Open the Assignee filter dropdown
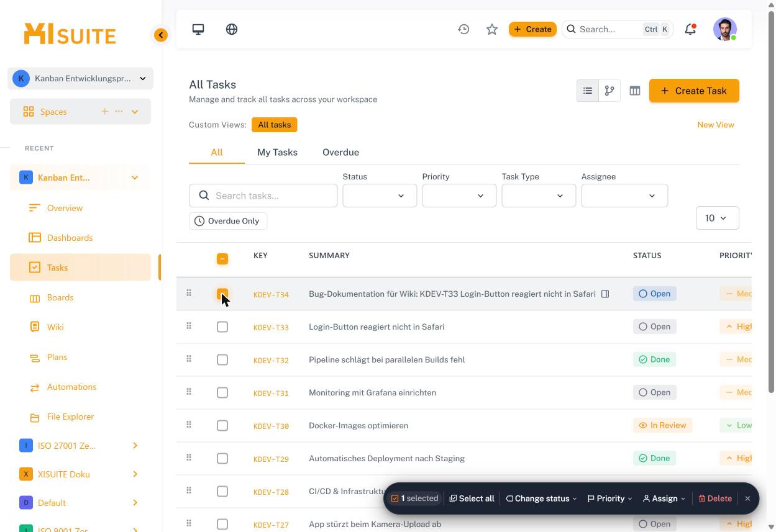The width and height of the screenshot is (776, 532). pos(624,196)
